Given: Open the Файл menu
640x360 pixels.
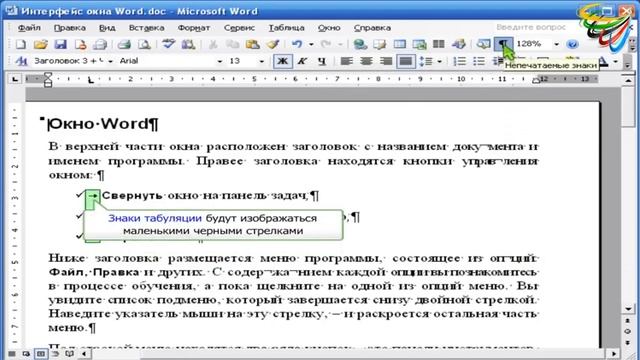Looking at the screenshot, I should (29, 28).
